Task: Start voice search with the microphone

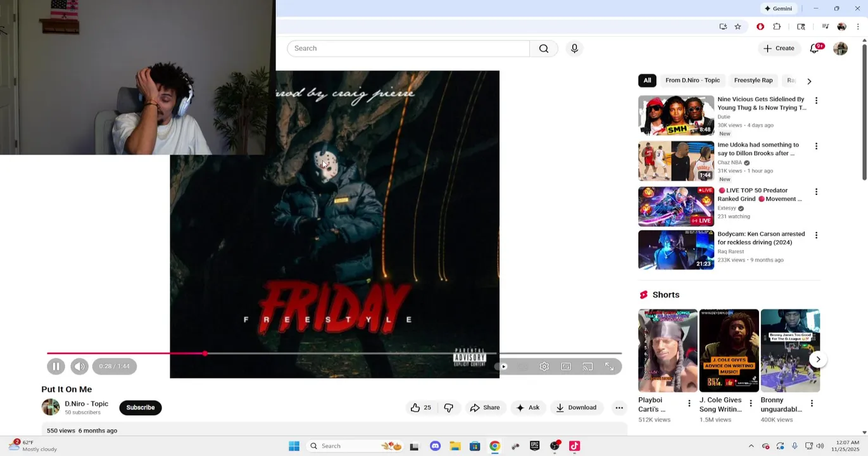Action: point(574,48)
